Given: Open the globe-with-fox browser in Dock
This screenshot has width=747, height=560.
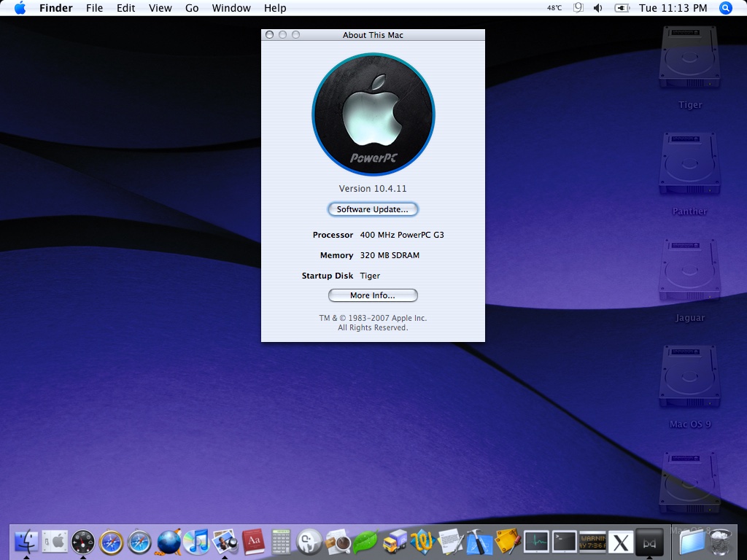Looking at the screenshot, I should 169,542.
